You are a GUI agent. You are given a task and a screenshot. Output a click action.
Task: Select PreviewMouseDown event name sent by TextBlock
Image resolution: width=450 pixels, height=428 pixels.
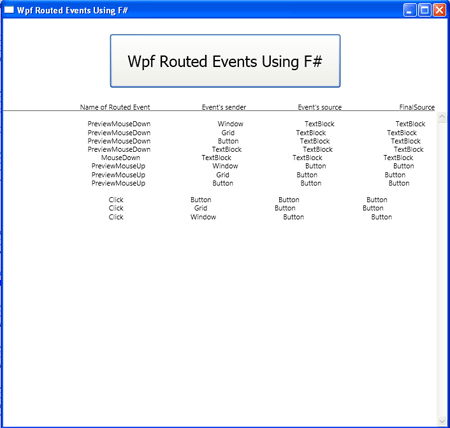(119, 149)
